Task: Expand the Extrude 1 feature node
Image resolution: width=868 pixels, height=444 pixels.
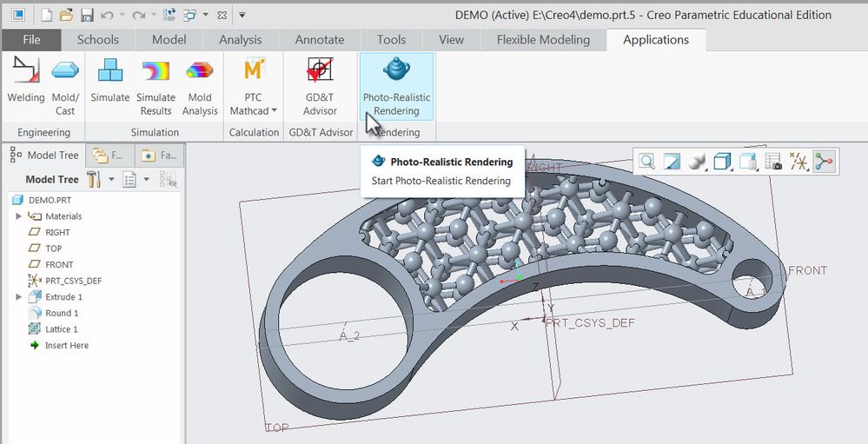Action: (19, 297)
